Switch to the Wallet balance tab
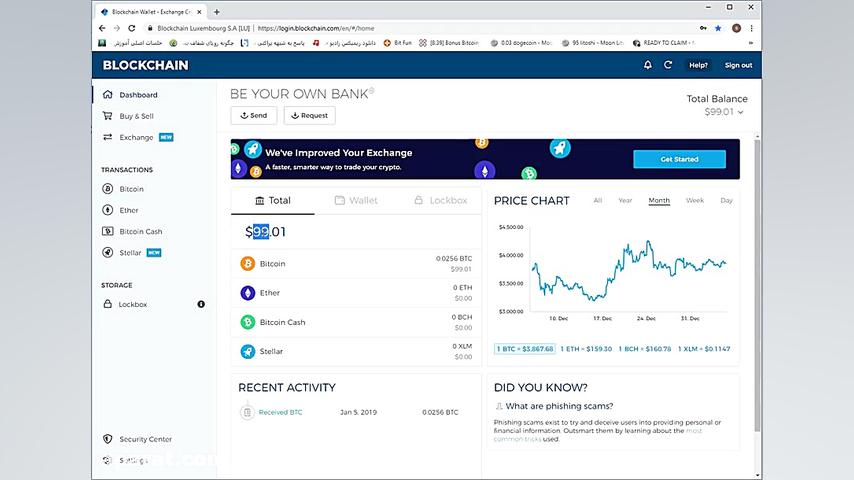Viewport: 854px width, 480px height. pos(356,200)
